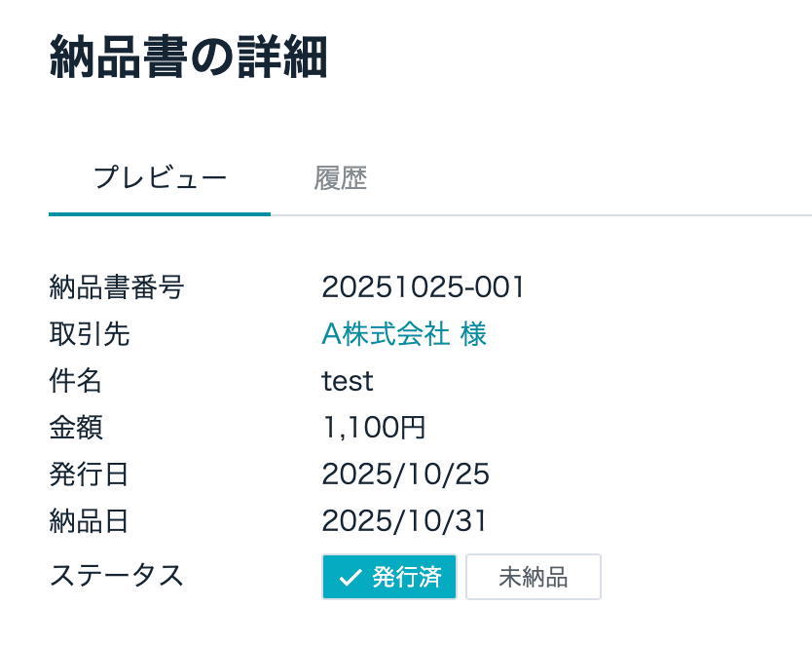
Task: Click the 取引先 field label
Action: click(x=89, y=334)
